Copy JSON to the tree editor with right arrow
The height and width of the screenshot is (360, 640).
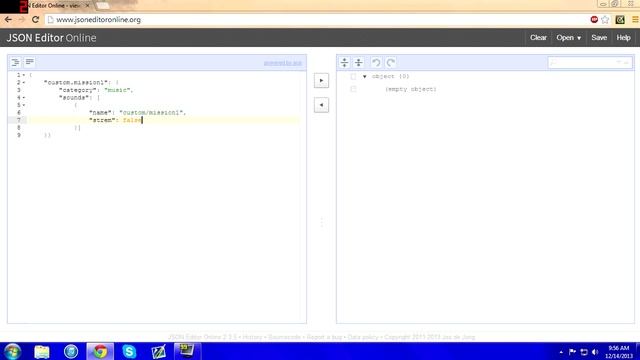click(321, 80)
